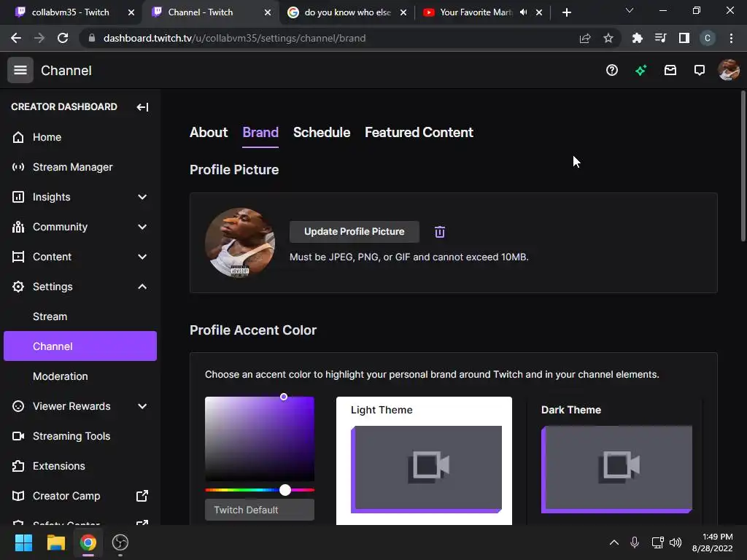The image size is (747, 560).
Task: Open OBS Studio from taskbar
Action: 120,542
